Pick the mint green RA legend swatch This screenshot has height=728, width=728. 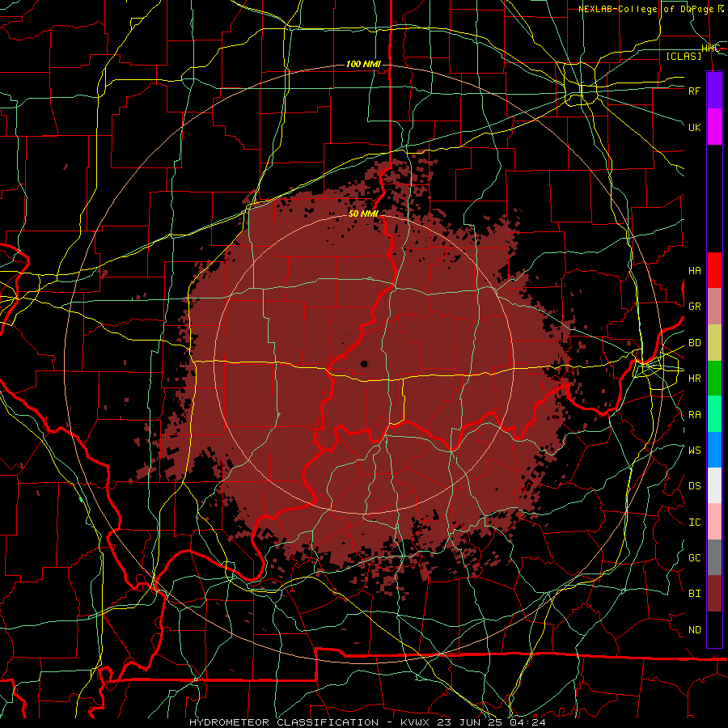point(714,414)
